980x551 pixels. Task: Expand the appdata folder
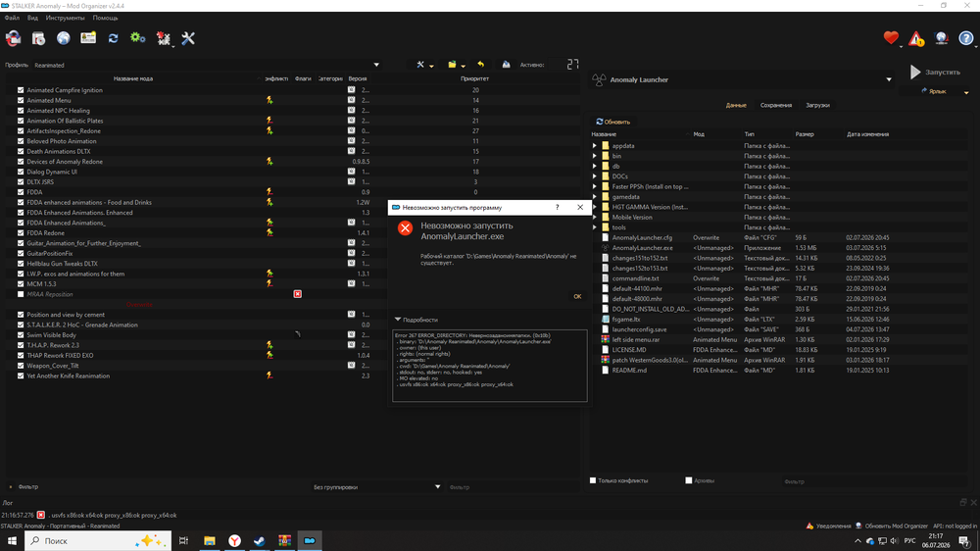595,146
